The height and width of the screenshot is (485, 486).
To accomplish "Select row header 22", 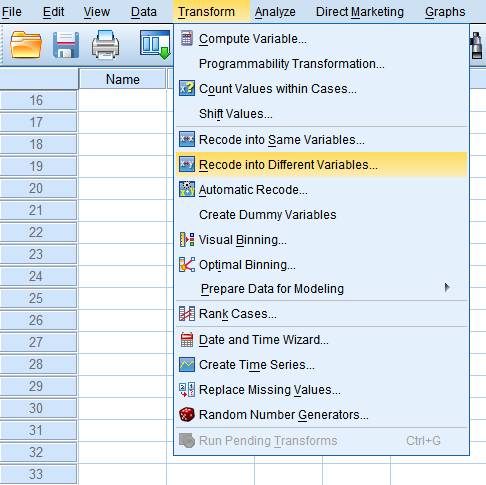I will point(38,232).
